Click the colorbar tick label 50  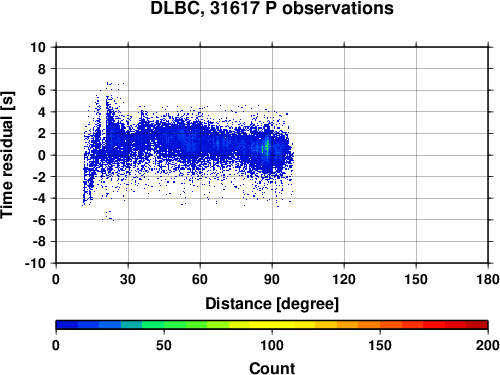pos(164,345)
